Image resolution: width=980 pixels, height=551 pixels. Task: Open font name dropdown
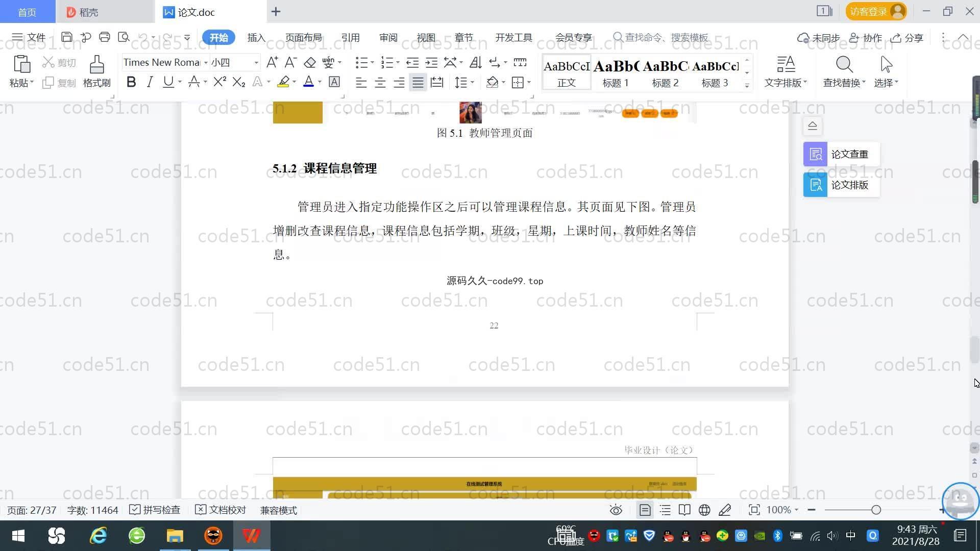coord(206,63)
